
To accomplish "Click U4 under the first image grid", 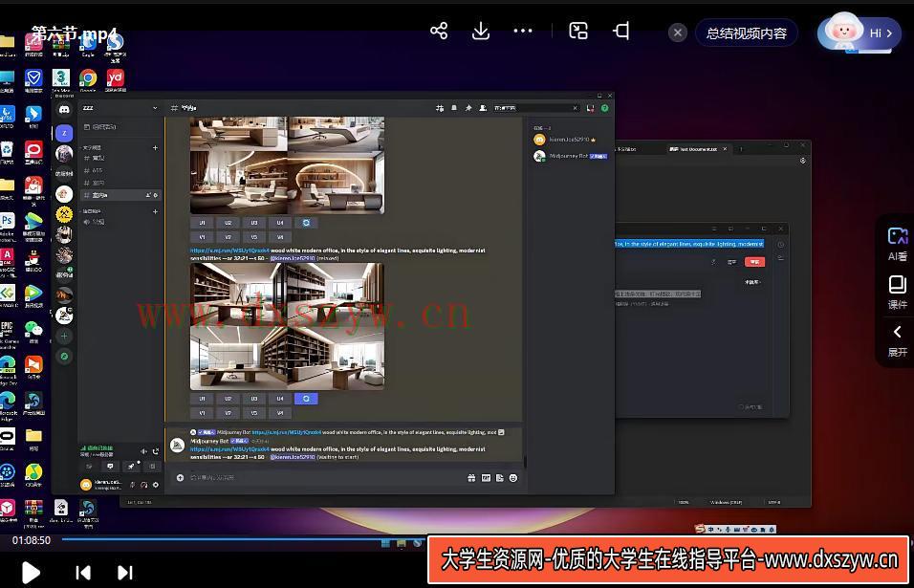I will 280,223.
